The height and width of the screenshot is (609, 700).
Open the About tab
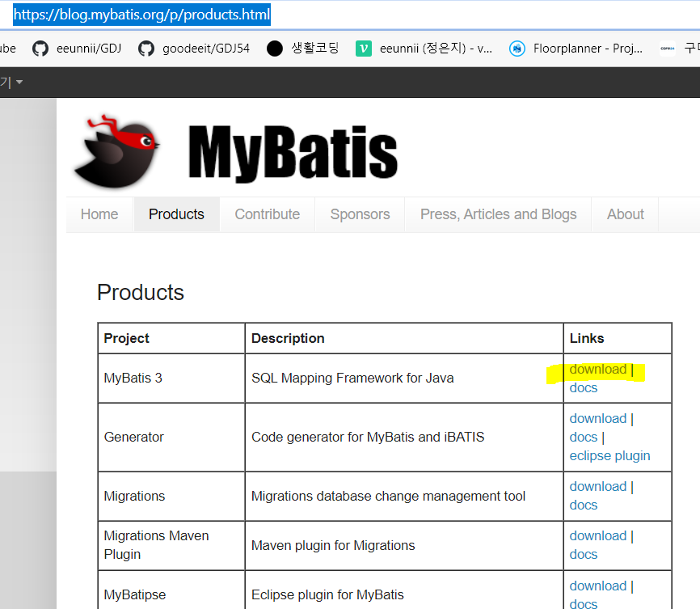625,214
